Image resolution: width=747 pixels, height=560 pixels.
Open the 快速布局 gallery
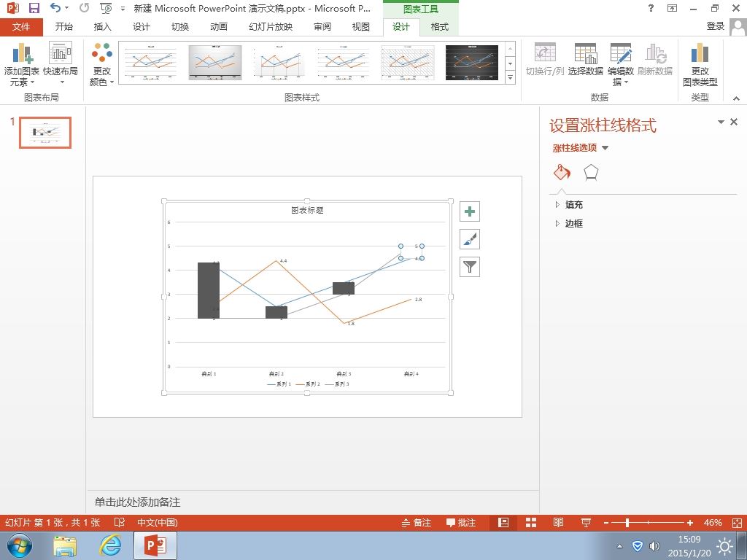tap(61, 64)
